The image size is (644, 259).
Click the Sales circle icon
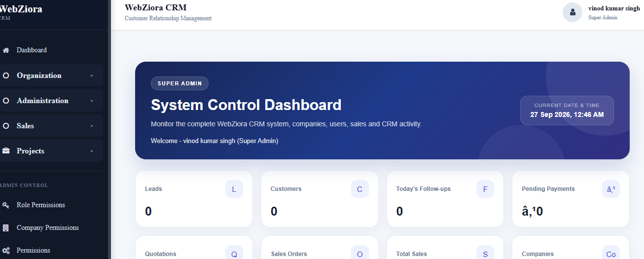6,126
